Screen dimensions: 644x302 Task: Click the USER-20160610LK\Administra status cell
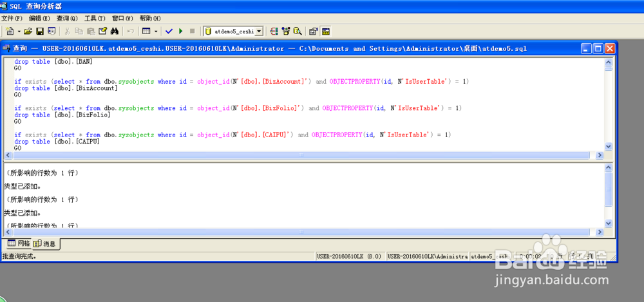tap(428, 256)
